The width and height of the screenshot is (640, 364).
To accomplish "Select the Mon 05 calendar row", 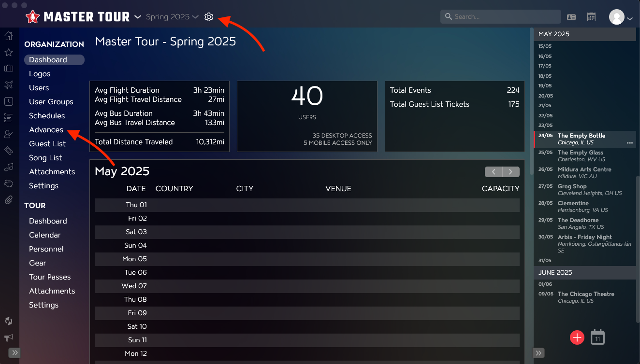I will coord(307,259).
